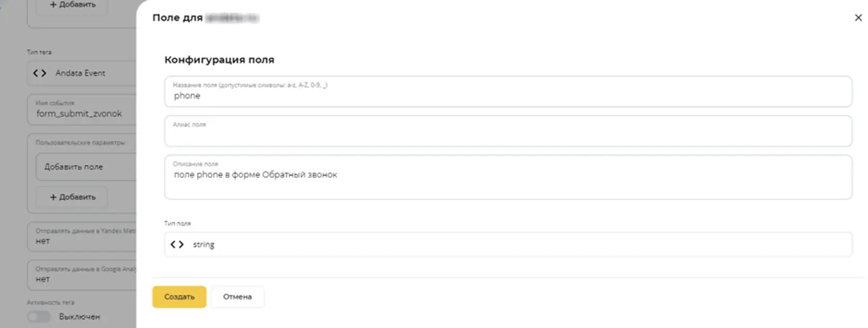
Task: Open the Andata Event tag type dropdown
Action: pyautogui.click(x=82, y=73)
